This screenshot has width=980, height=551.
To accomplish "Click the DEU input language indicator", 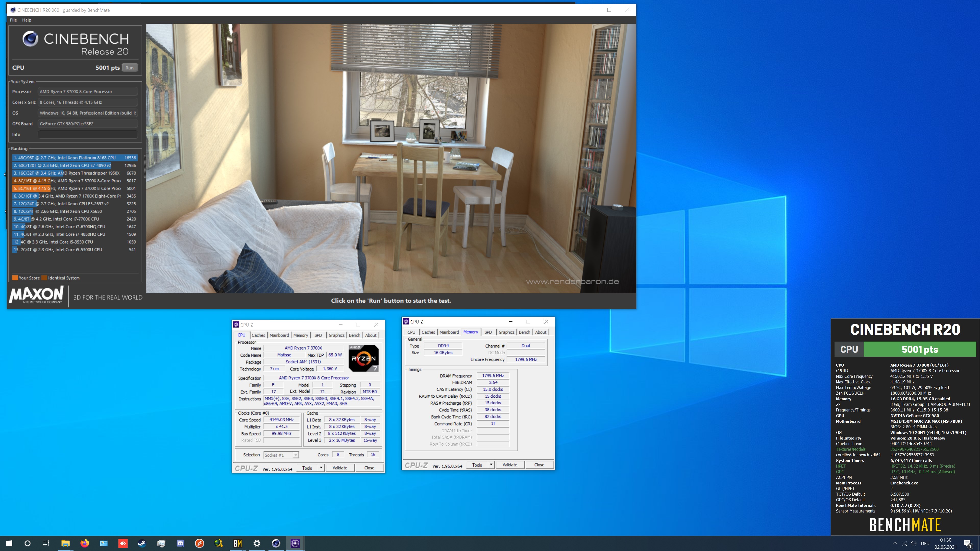I will click(925, 543).
